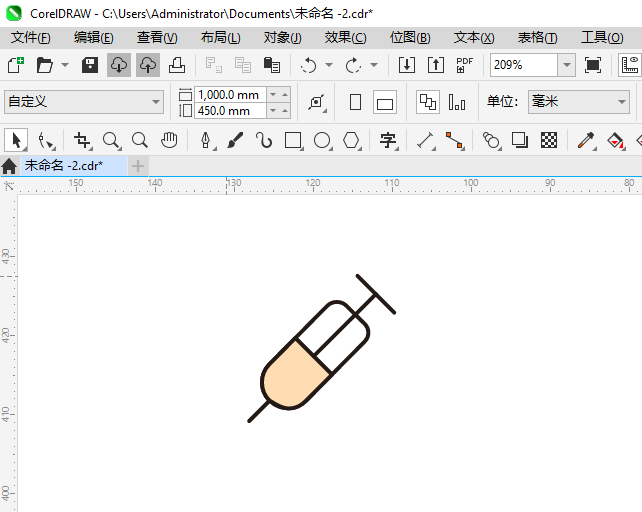The width and height of the screenshot is (642, 512).
Task: Select the LiveSketch curve tool
Action: tap(264, 140)
